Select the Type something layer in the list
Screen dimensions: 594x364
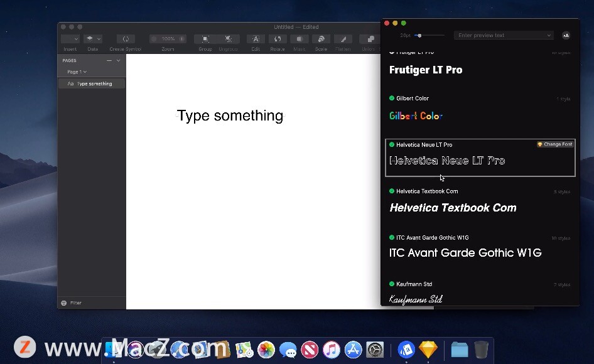[92, 83]
